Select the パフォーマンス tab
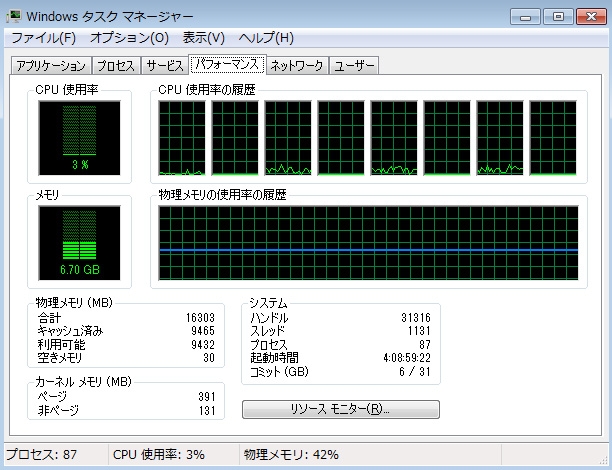612x470 pixels. [227, 64]
